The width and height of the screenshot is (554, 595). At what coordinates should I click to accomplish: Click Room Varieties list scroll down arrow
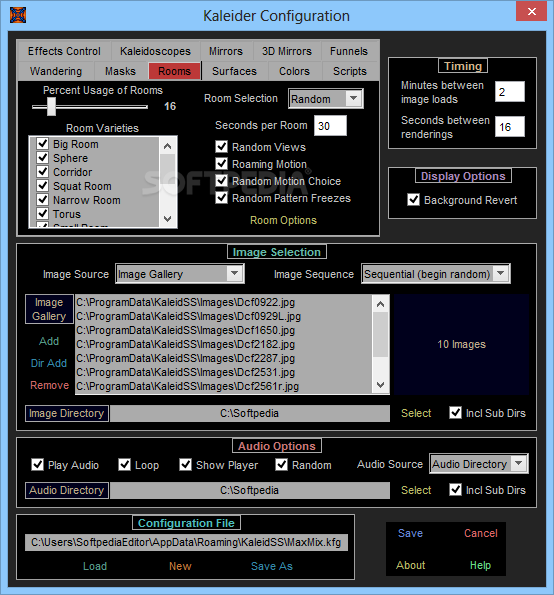coord(167,219)
